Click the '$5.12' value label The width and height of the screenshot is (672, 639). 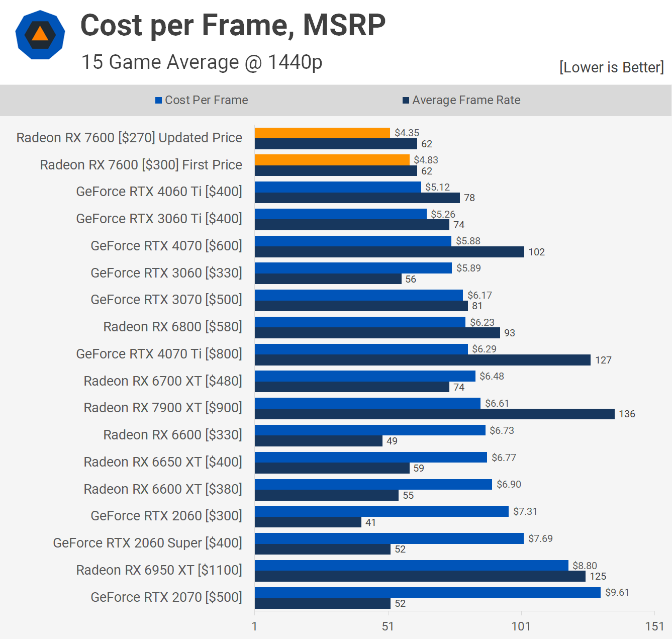437,187
